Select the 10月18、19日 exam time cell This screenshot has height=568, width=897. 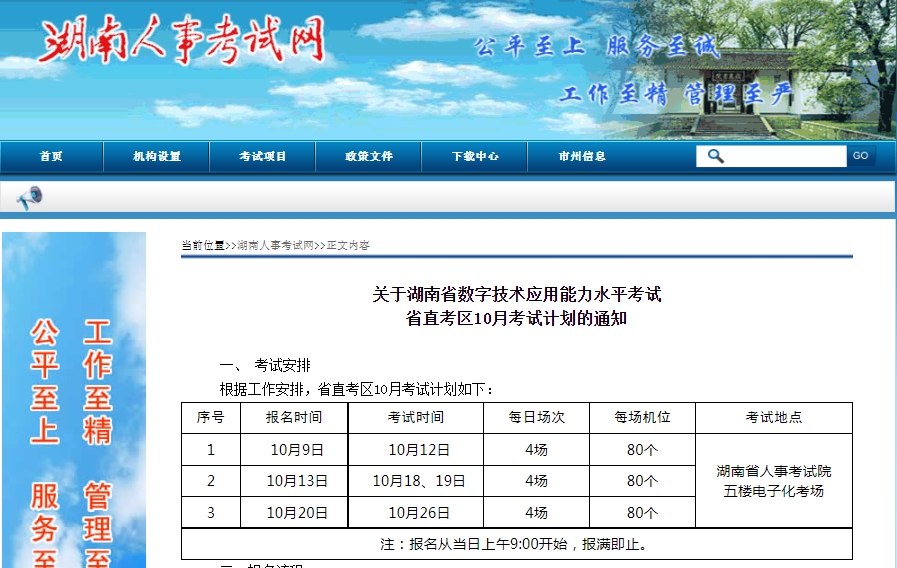[419, 481]
